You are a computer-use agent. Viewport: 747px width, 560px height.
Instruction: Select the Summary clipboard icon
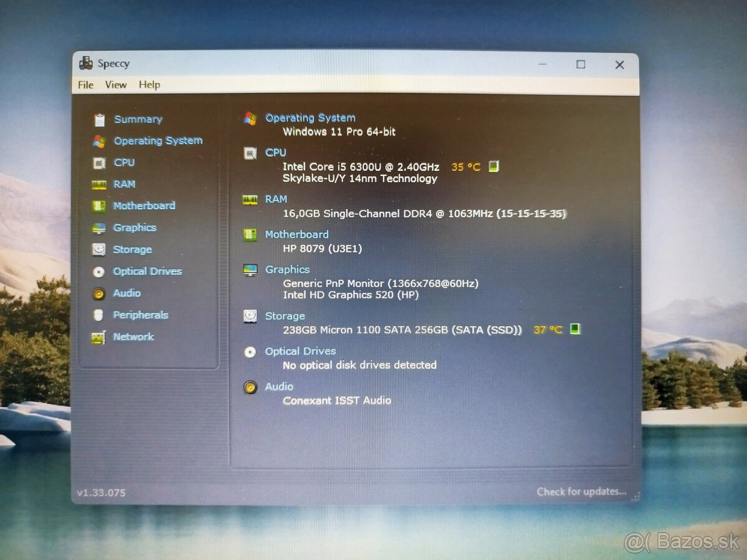(100, 119)
